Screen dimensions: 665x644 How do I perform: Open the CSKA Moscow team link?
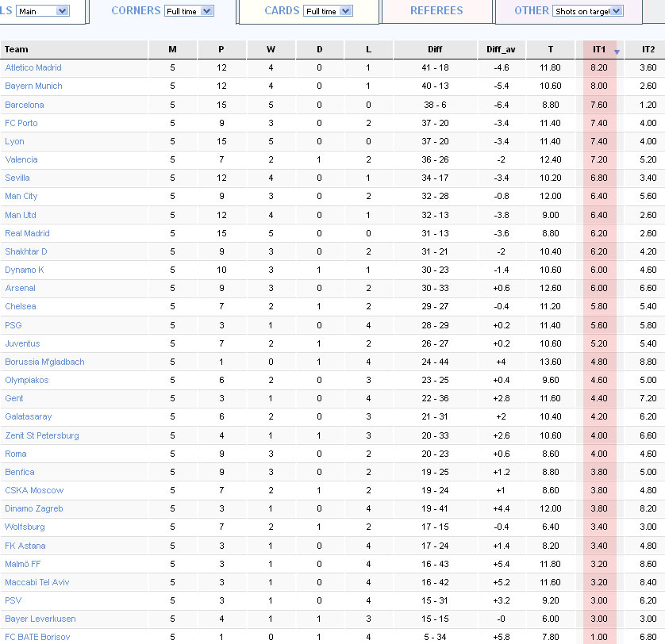tap(34, 490)
